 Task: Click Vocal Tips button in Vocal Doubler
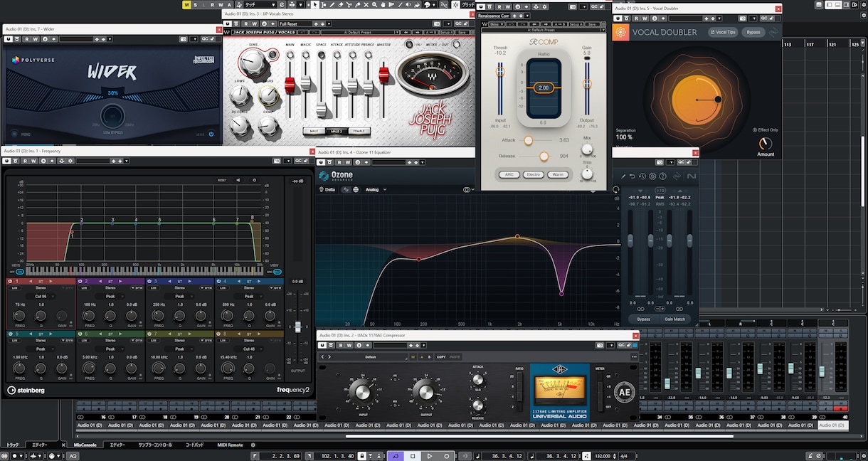click(x=723, y=33)
